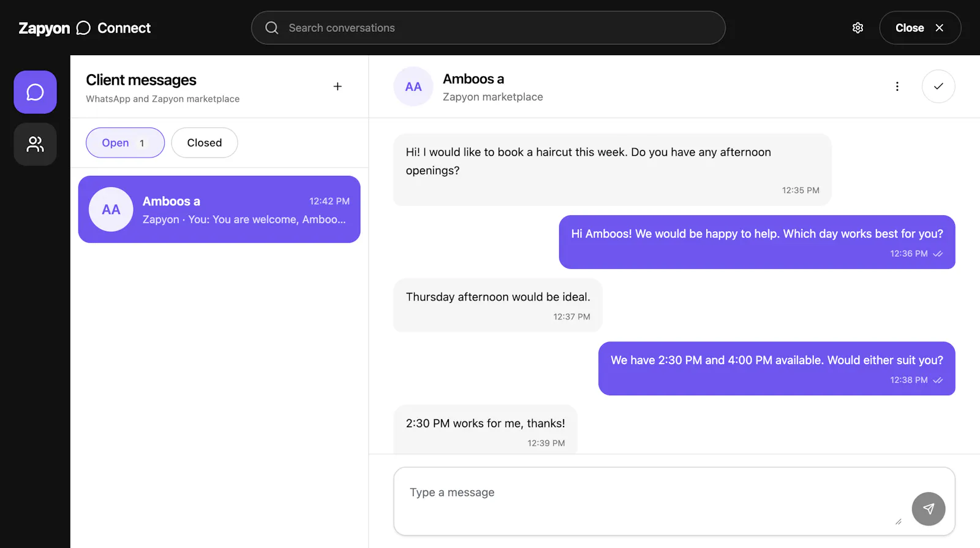This screenshot has height=548, width=980.
Task: Click the 12:37 PM message timestamp
Action: coord(572,317)
